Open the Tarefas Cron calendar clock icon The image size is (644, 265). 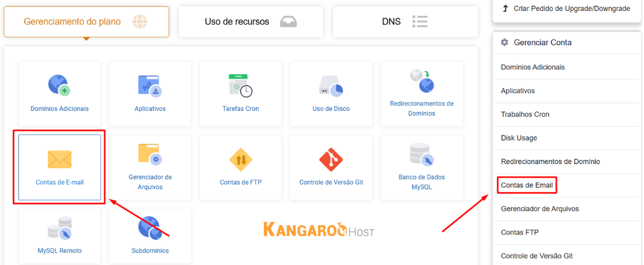coord(240,85)
